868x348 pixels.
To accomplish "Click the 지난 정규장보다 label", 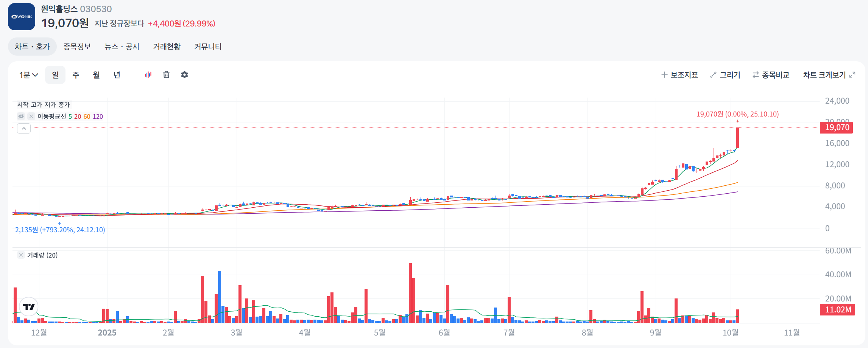I will [119, 23].
